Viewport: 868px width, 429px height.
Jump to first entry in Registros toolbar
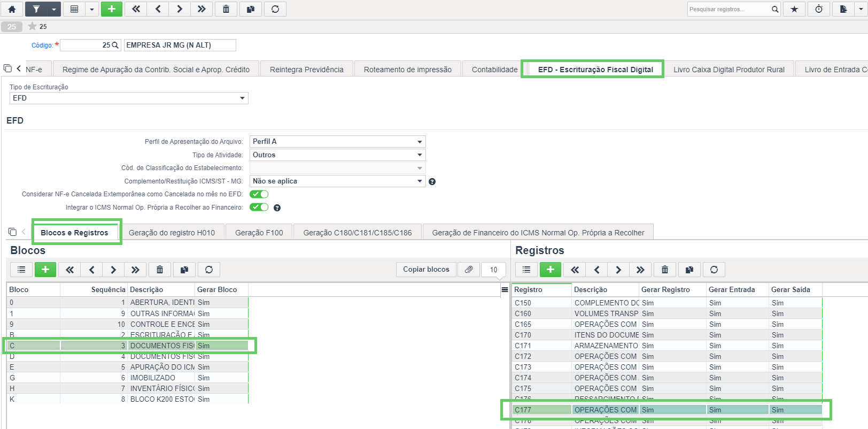tap(575, 270)
